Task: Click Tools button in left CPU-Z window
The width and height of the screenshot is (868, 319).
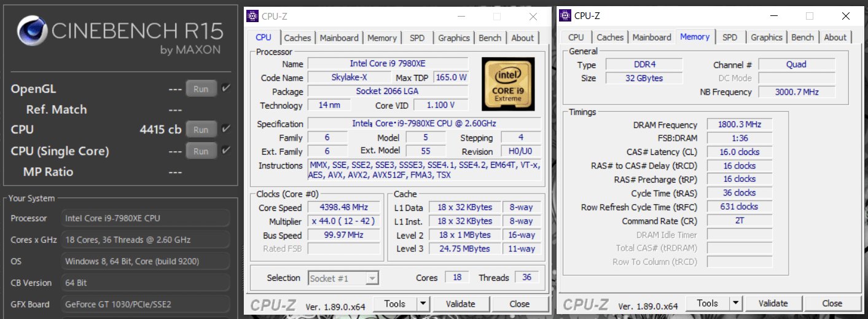Action: click(394, 304)
